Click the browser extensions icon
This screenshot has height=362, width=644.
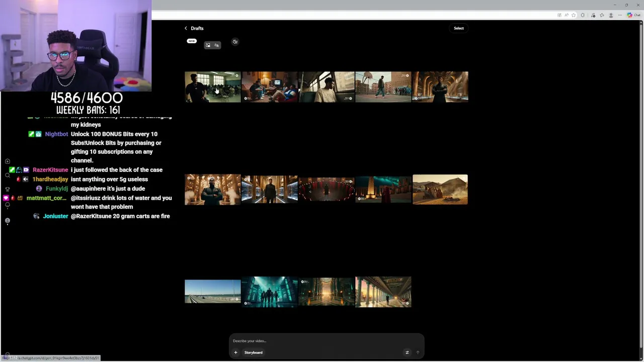pos(583,15)
